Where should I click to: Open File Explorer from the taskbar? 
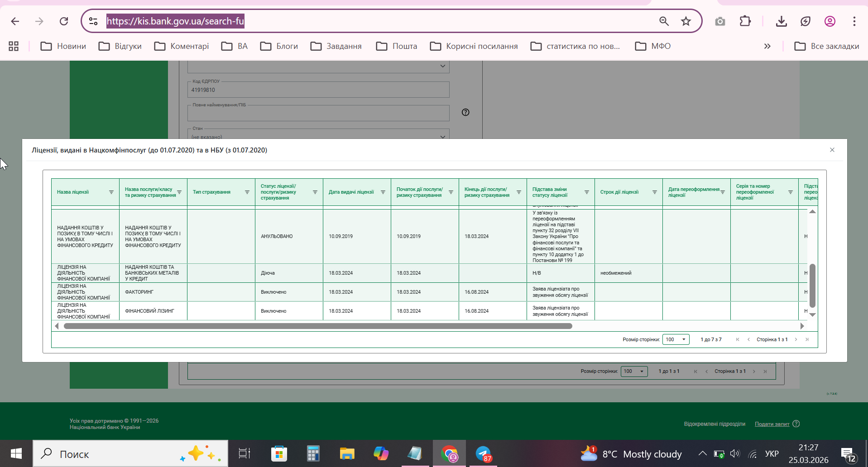pyautogui.click(x=347, y=453)
